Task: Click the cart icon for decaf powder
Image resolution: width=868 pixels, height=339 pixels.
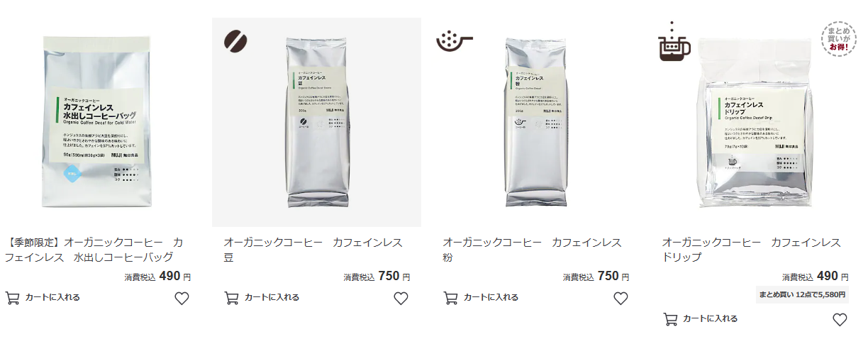Action: click(x=450, y=298)
